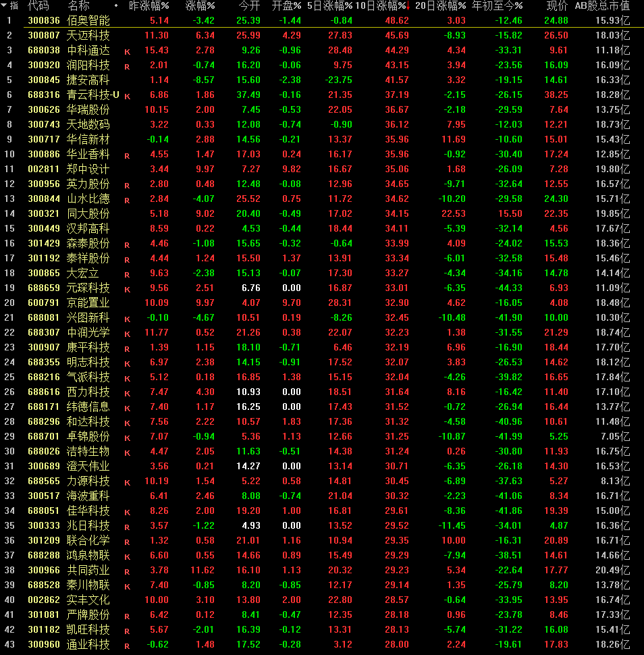This screenshot has height=655, width=644.
Task: Click the K marker next to 西力科技
Action: pos(128,394)
